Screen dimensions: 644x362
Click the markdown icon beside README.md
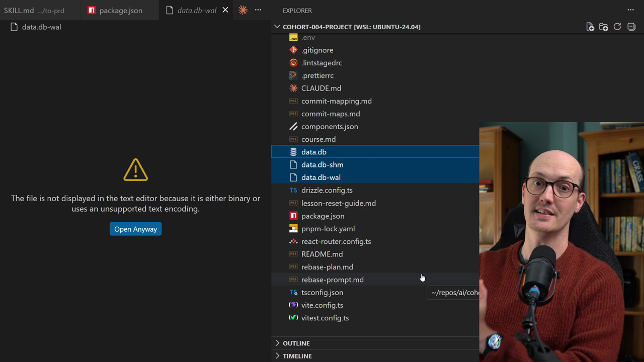(293, 254)
